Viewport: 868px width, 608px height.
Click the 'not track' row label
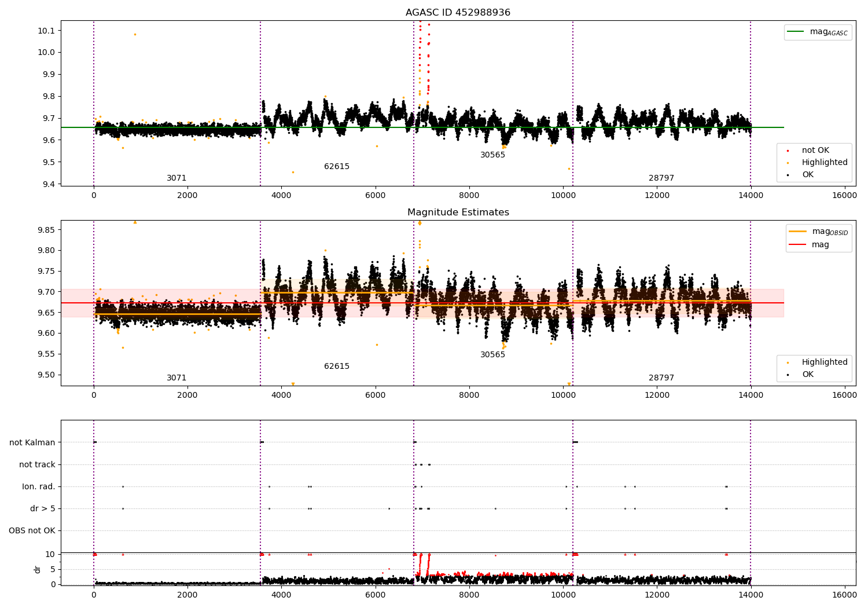(x=37, y=465)
